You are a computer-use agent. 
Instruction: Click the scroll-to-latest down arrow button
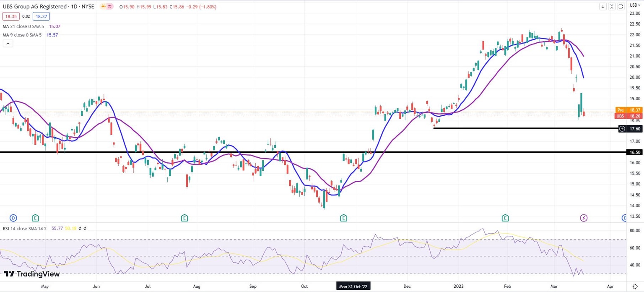(x=603, y=6)
